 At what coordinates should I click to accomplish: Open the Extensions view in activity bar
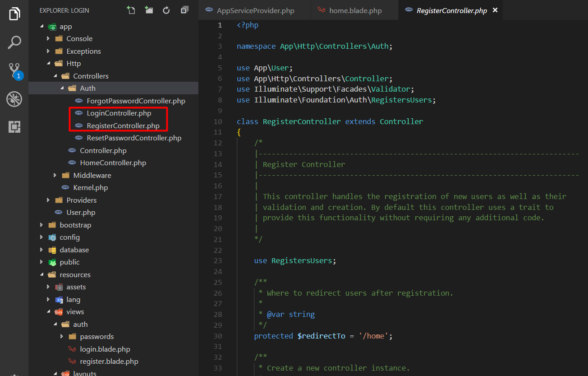coord(14,127)
